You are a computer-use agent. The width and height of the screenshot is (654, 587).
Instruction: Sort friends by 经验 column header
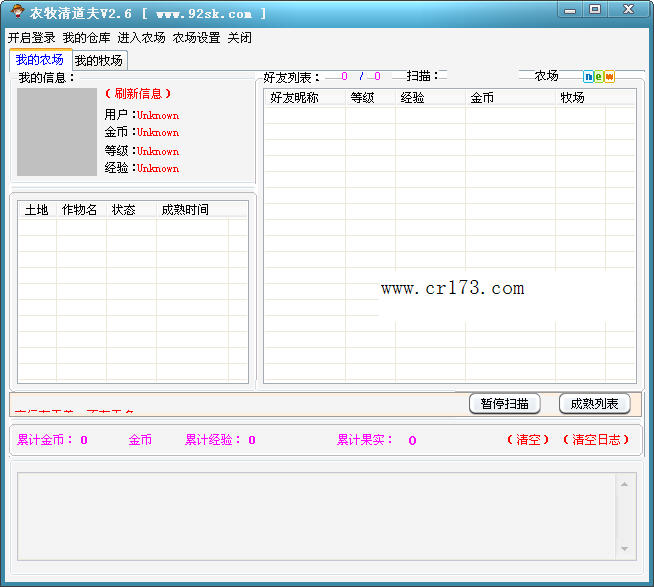(x=430, y=98)
